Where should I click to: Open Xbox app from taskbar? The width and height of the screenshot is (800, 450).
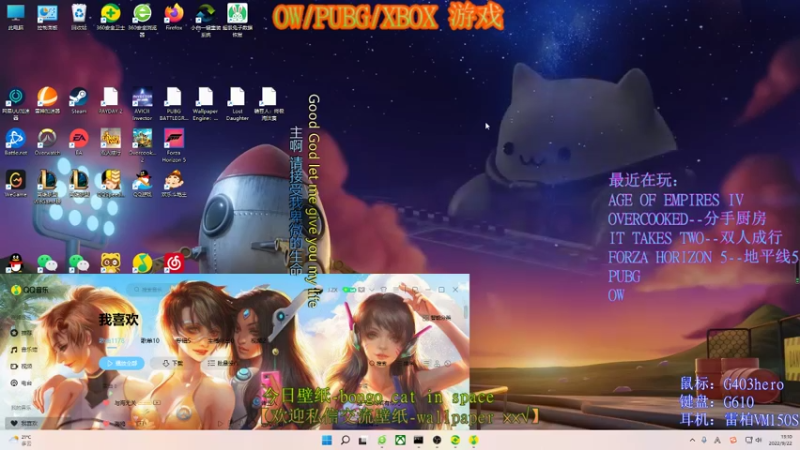coord(401,440)
